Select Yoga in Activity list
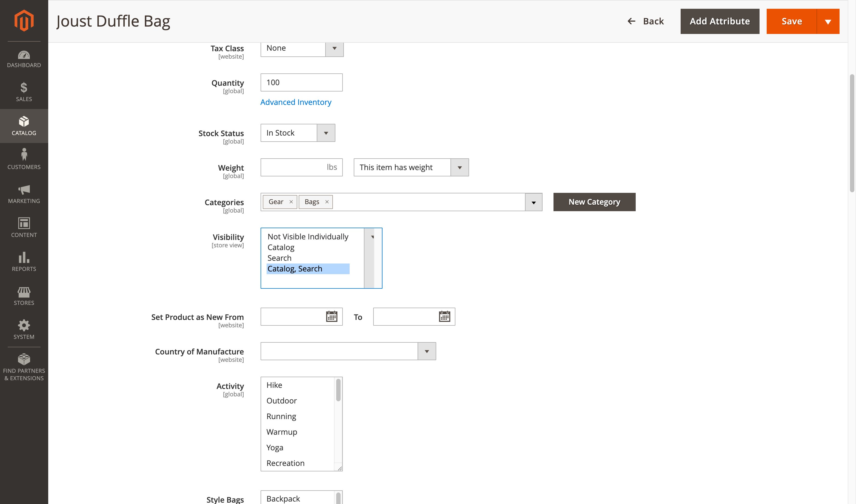Screen dimensions: 856x504 pyautogui.click(x=298, y=448)
